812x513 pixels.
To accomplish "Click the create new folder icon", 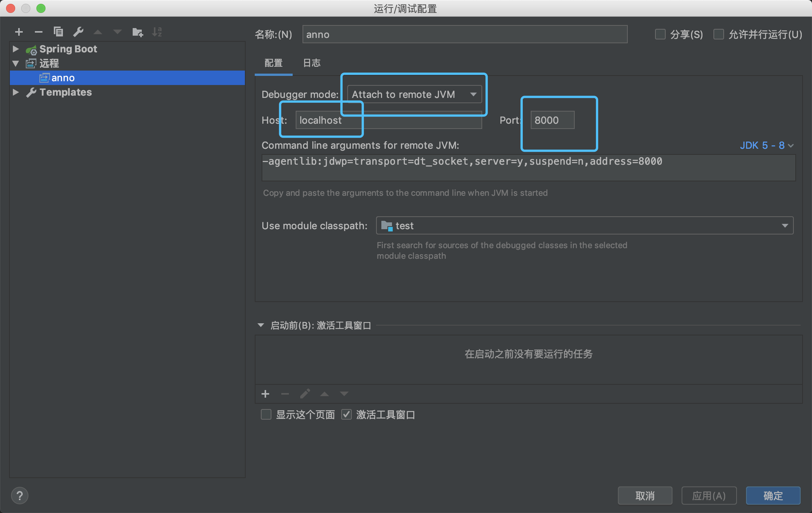I will click(137, 32).
